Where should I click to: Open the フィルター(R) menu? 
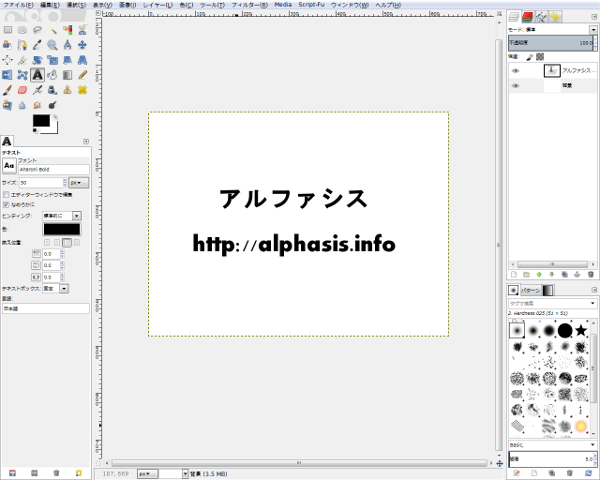pos(249,5)
